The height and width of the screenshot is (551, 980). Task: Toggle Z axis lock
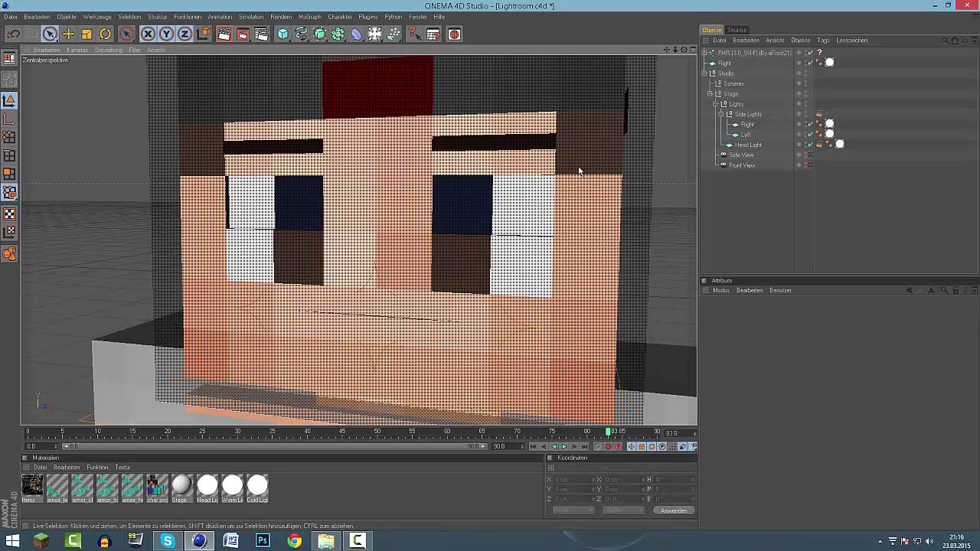[185, 34]
